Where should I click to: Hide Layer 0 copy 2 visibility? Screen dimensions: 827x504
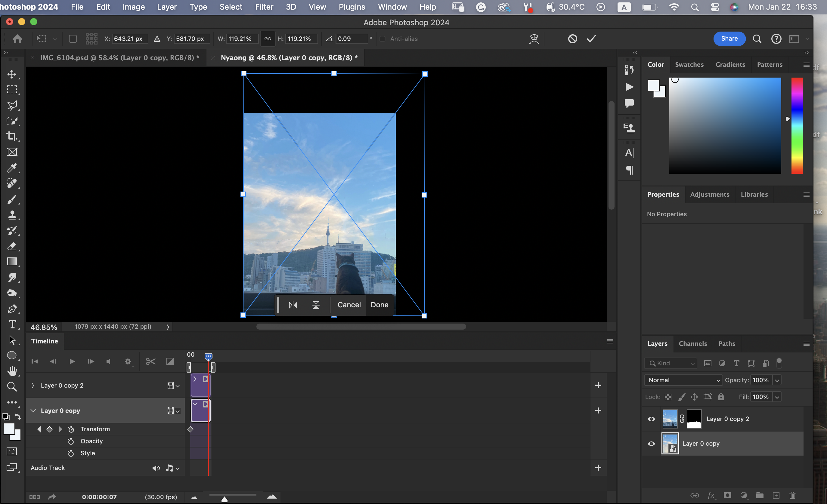pos(651,419)
